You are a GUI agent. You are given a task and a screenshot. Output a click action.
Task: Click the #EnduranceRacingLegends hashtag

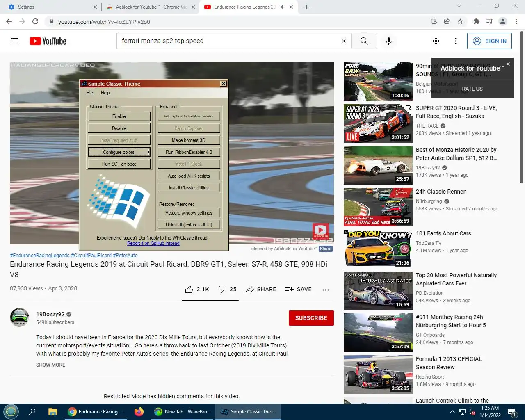click(40, 255)
